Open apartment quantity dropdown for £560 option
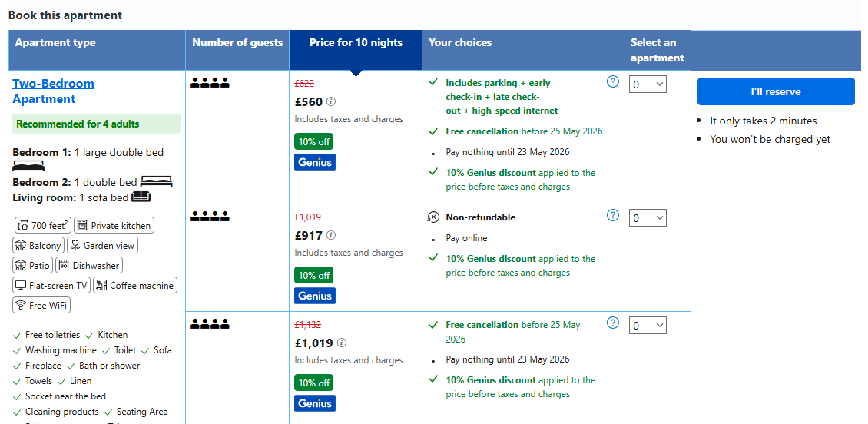 pyautogui.click(x=648, y=84)
